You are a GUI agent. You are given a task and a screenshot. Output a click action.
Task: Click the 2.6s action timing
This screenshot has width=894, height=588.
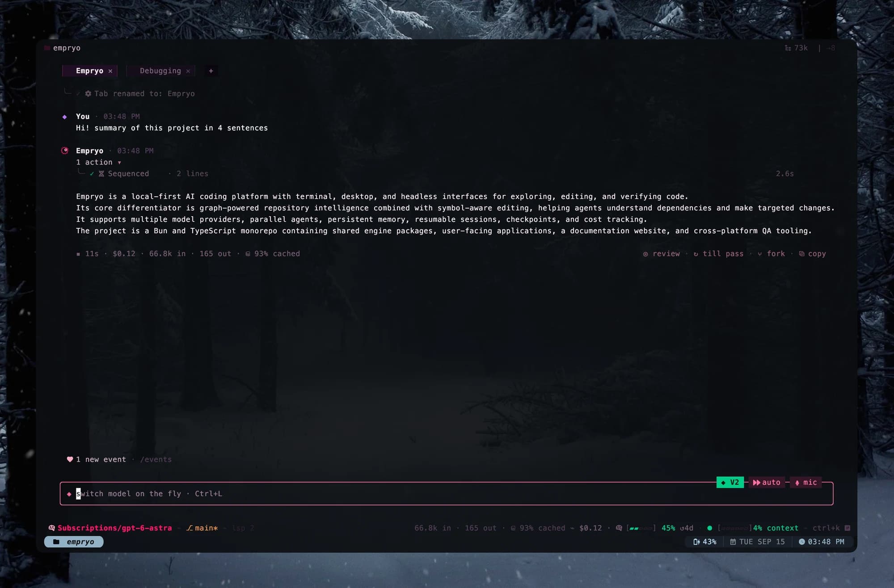(785, 174)
